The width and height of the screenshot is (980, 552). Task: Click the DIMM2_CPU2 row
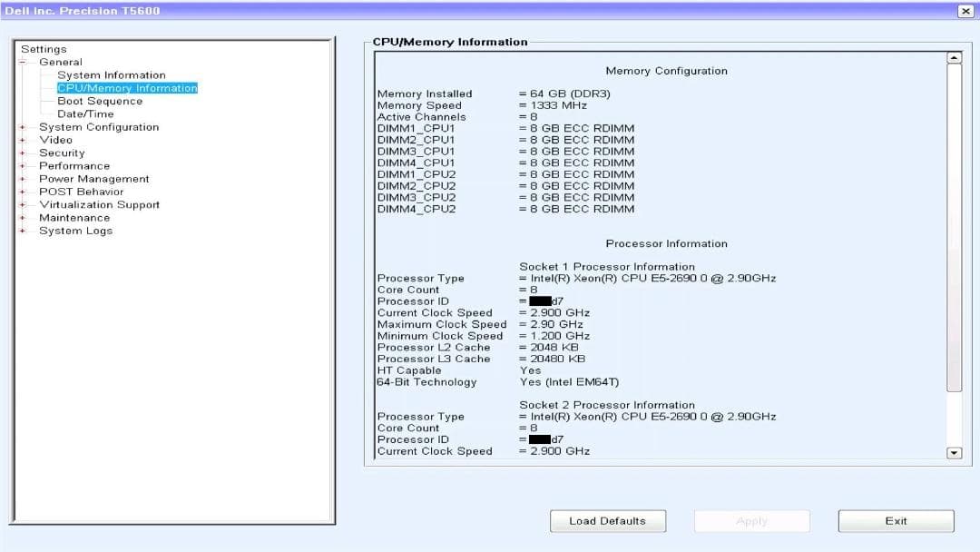pos(505,186)
